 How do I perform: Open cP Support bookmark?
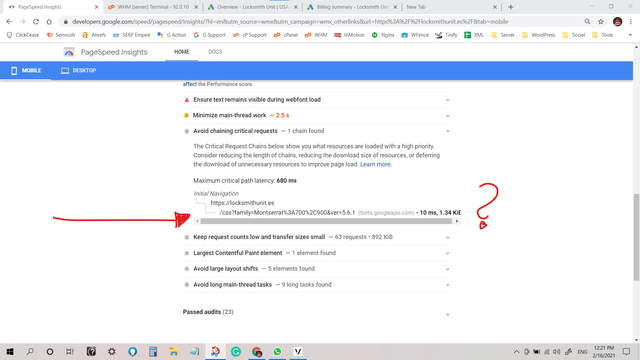pos(250,35)
